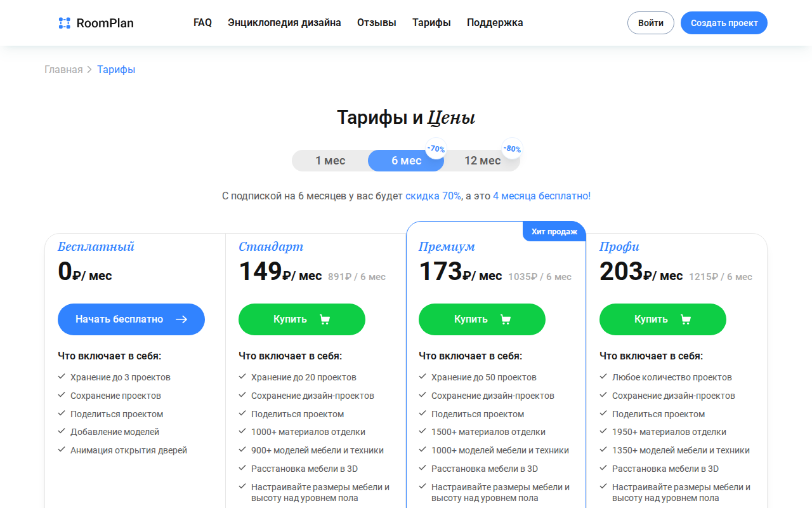
Task: Click the Бесплатный plan title
Action: pyautogui.click(x=96, y=247)
